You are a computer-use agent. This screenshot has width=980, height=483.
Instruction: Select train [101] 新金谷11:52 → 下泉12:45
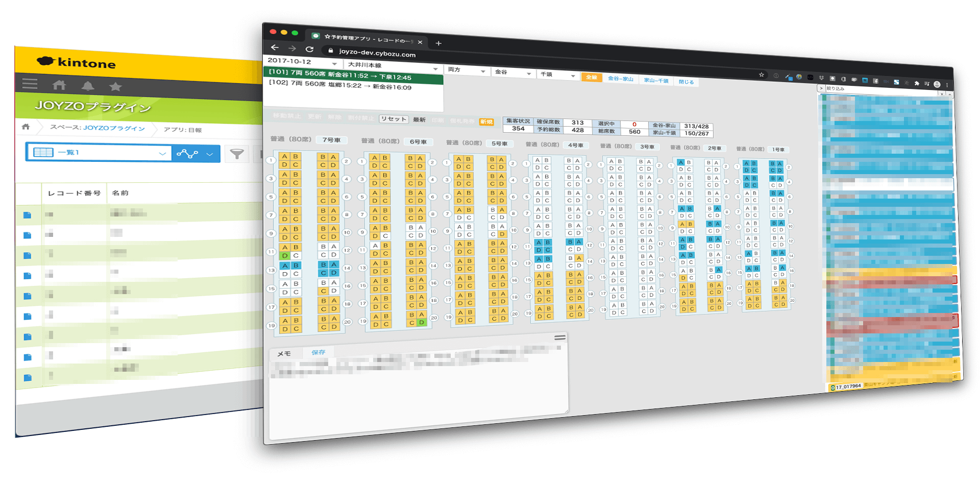(x=353, y=76)
